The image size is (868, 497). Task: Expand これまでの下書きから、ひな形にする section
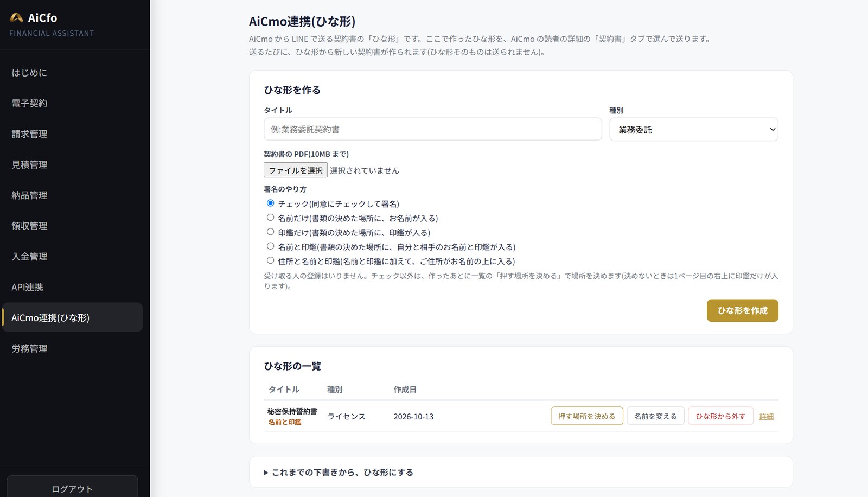(339, 473)
